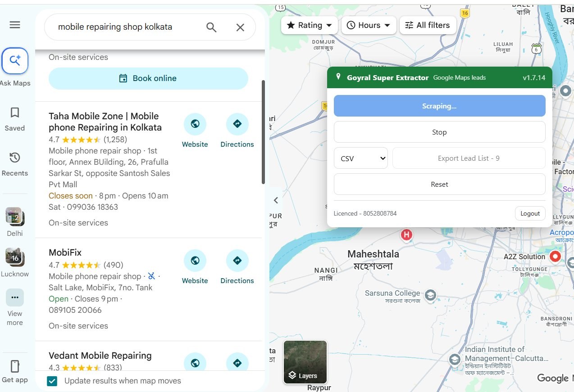Switch map Layers thumbnail
The image size is (574, 392).
point(305,362)
